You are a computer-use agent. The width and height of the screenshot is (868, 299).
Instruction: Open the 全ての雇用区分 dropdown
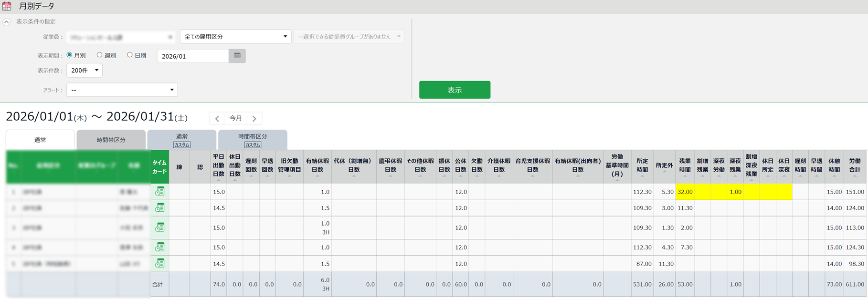coord(235,37)
